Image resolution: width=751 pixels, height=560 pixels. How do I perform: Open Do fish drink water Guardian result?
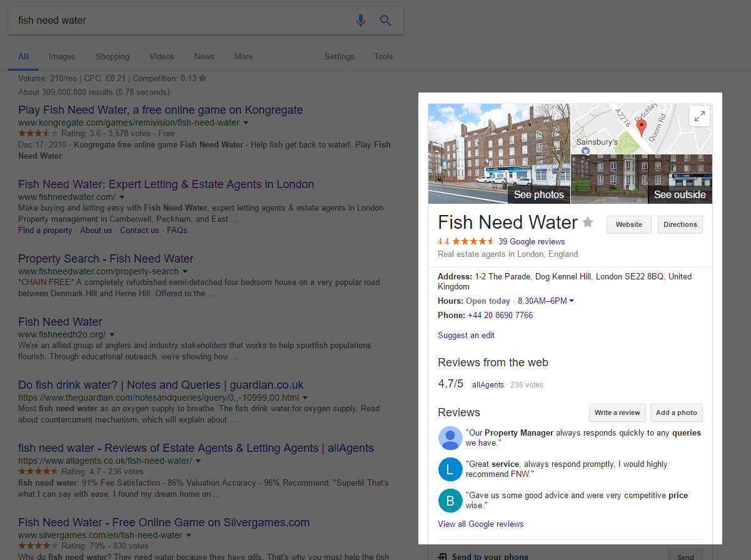pyautogui.click(x=161, y=385)
